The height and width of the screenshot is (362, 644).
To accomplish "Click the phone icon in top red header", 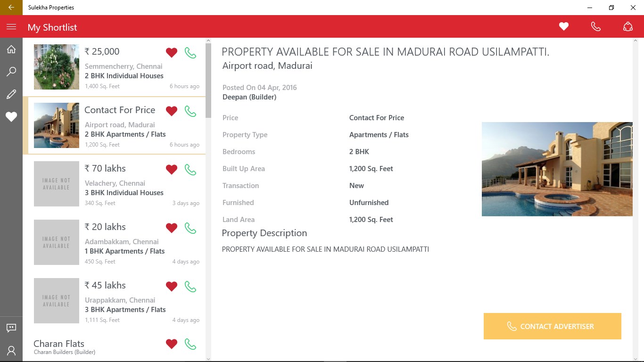I will (x=596, y=27).
